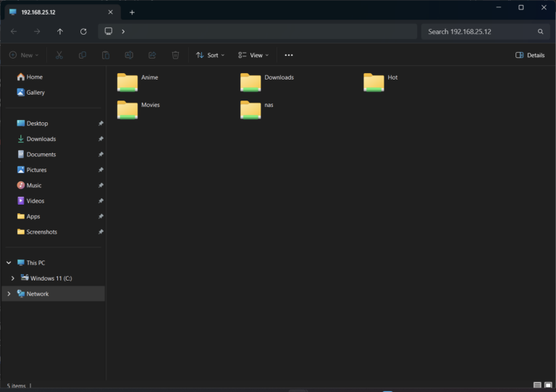This screenshot has width=556, height=392.
Task: Go up one directory level
Action: [x=60, y=32]
